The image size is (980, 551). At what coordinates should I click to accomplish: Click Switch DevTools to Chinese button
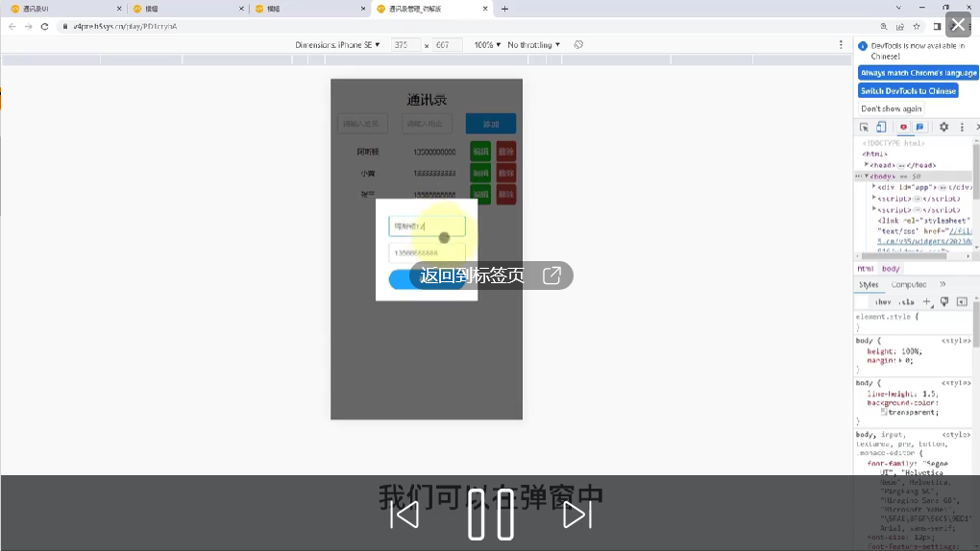tap(908, 91)
